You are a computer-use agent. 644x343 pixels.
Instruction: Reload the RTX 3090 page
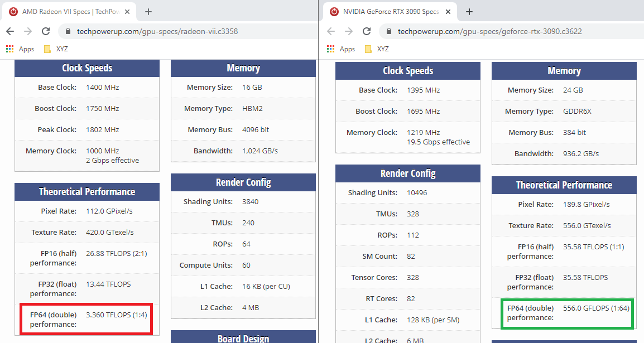point(367,31)
